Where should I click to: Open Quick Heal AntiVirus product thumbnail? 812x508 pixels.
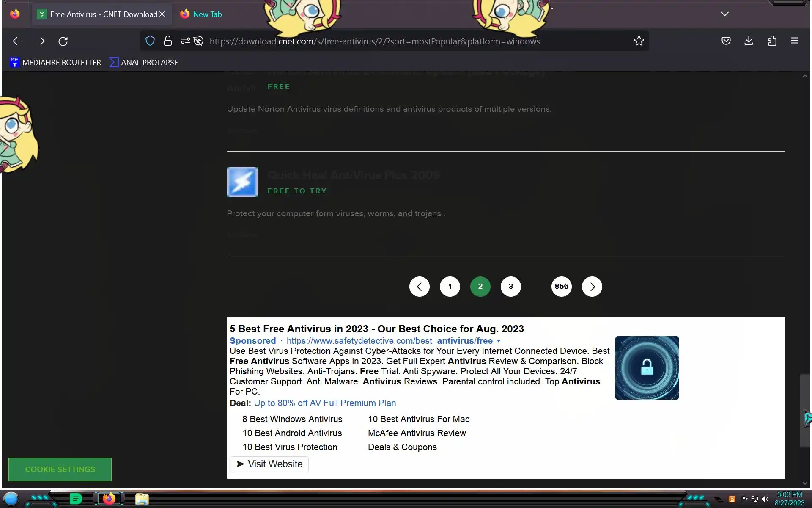click(x=242, y=182)
